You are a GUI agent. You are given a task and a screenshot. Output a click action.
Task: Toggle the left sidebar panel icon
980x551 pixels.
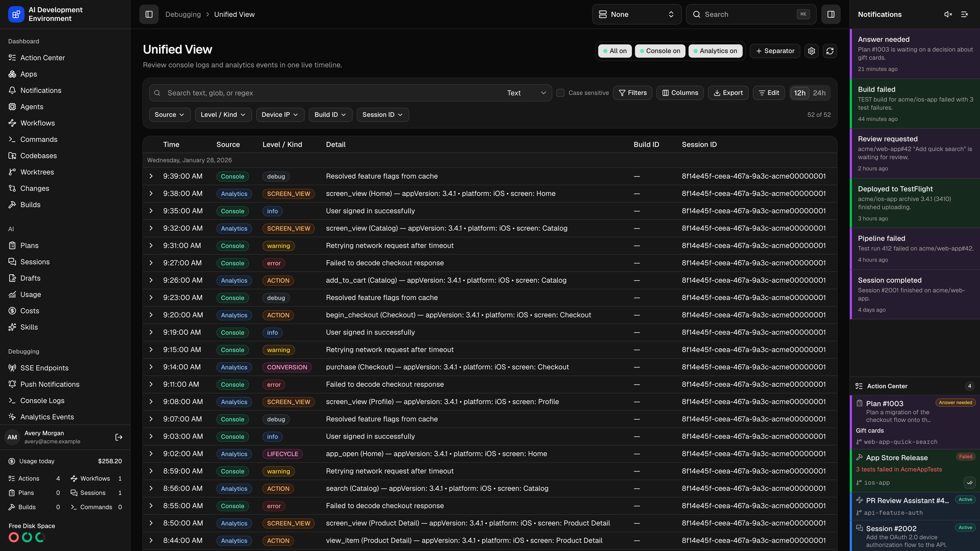coord(149,15)
